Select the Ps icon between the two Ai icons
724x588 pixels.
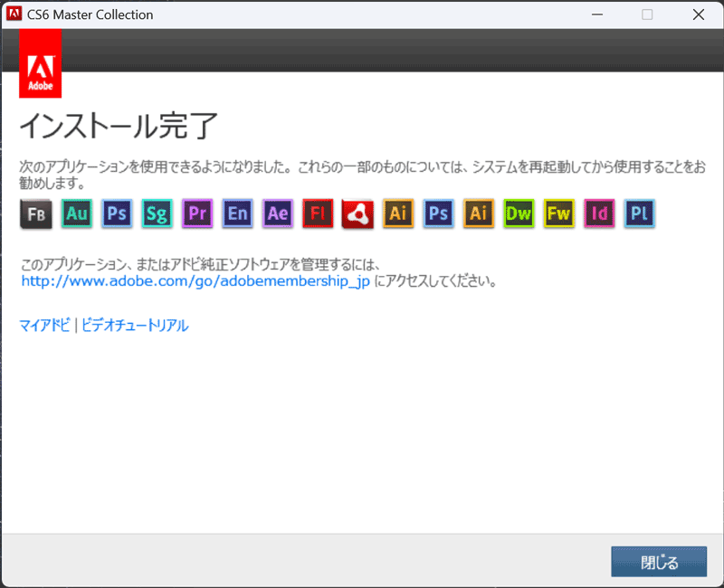coord(438,213)
